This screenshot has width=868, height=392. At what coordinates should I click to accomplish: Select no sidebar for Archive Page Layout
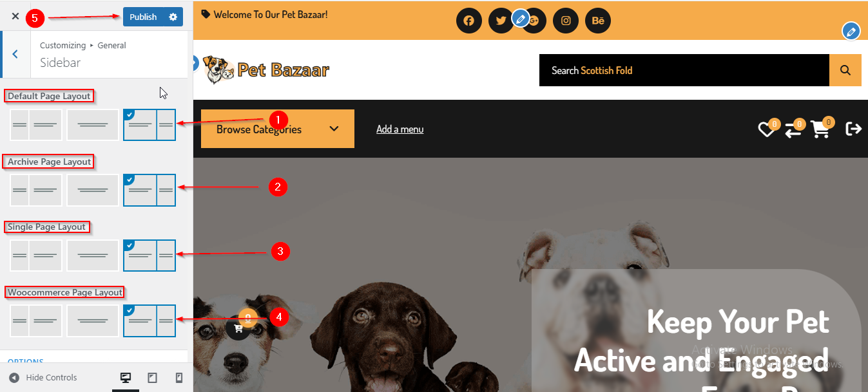click(93, 190)
